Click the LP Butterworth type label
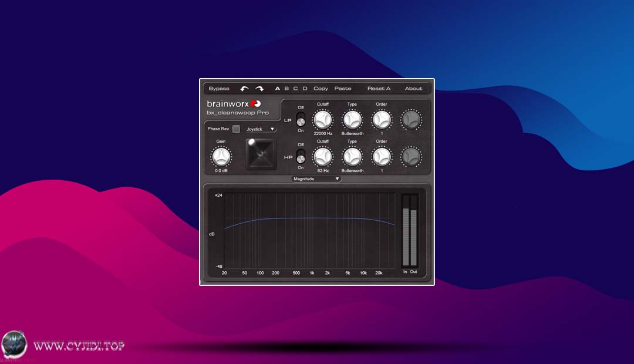 (x=352, y=133)
